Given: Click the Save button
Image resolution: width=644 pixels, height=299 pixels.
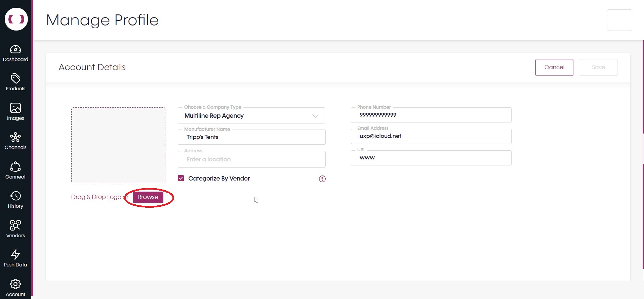Looking at the screenshot, I should (x=598, y=67).
